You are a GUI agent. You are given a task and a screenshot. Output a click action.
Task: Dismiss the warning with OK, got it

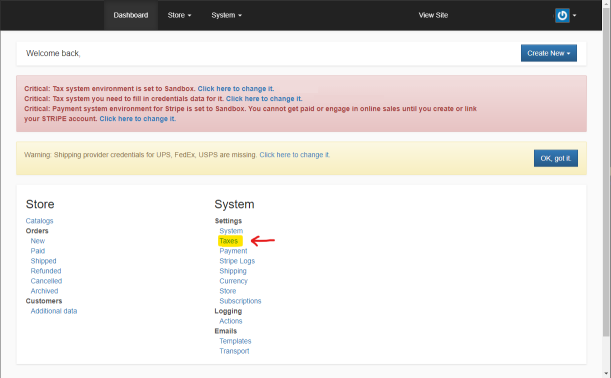[556, 158]
